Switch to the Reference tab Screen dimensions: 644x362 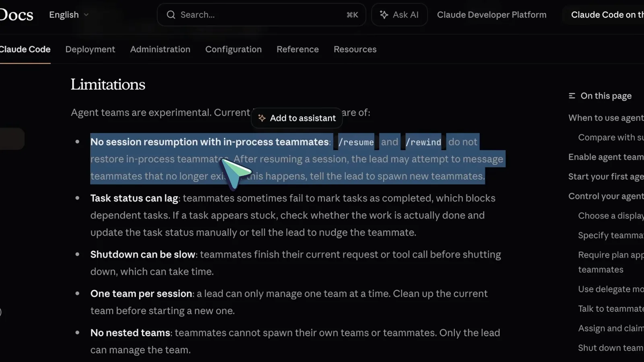(297, 49)
